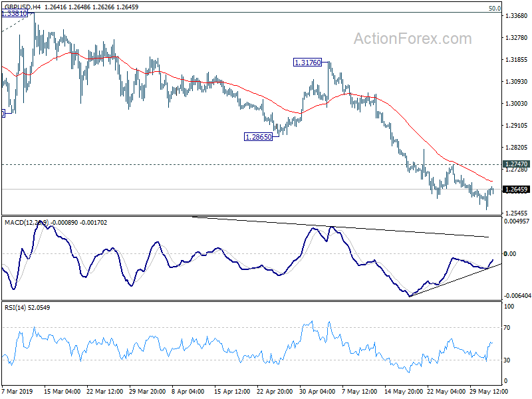Click the MACD(12,26,9) indicator label
532x399 pixels.
(x=27, y=223)
